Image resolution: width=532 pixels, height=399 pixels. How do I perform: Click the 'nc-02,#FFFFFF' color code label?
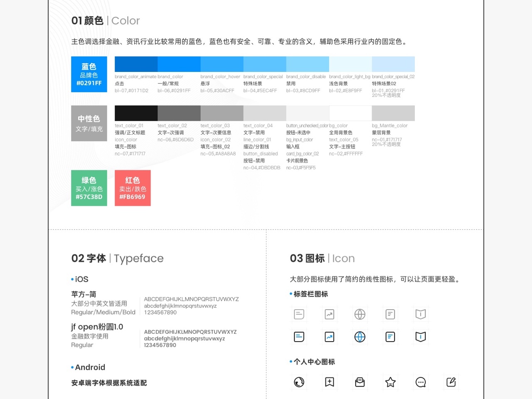tap(346, 154)
